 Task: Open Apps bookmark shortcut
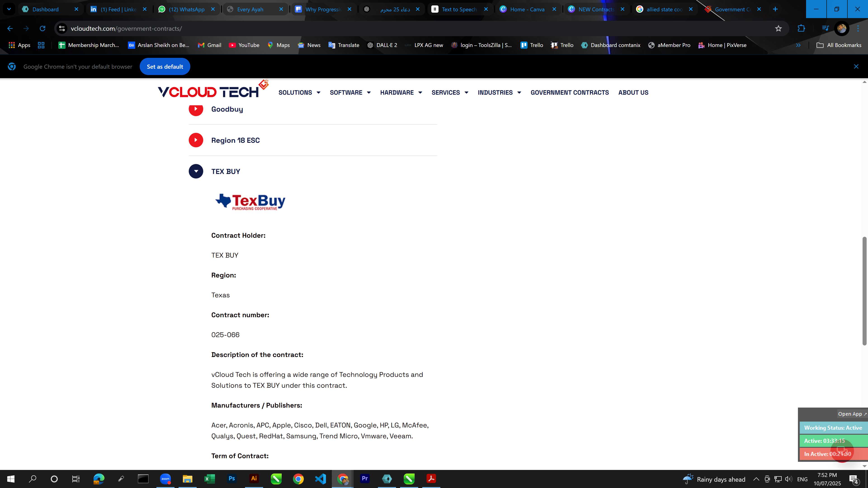coord(19,45)
